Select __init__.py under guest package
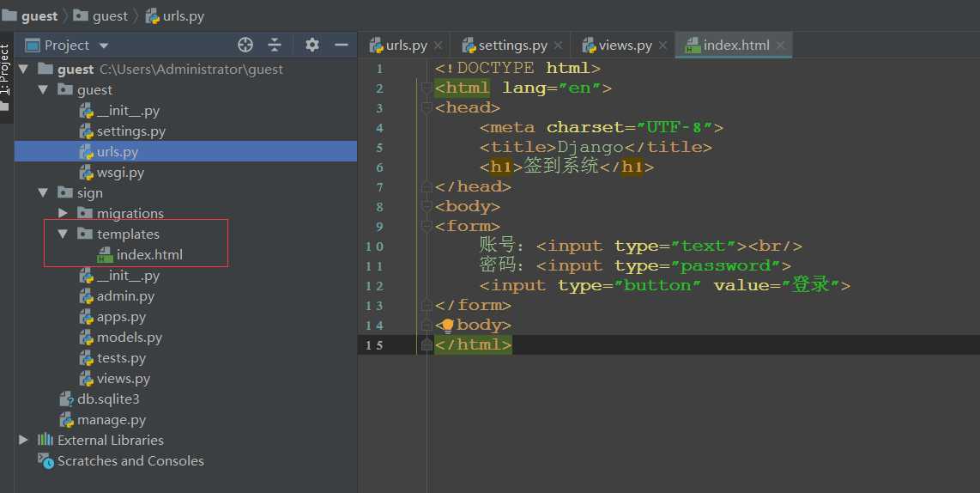The height and width of the screenshot is (493, 980). tap(128, 111)
